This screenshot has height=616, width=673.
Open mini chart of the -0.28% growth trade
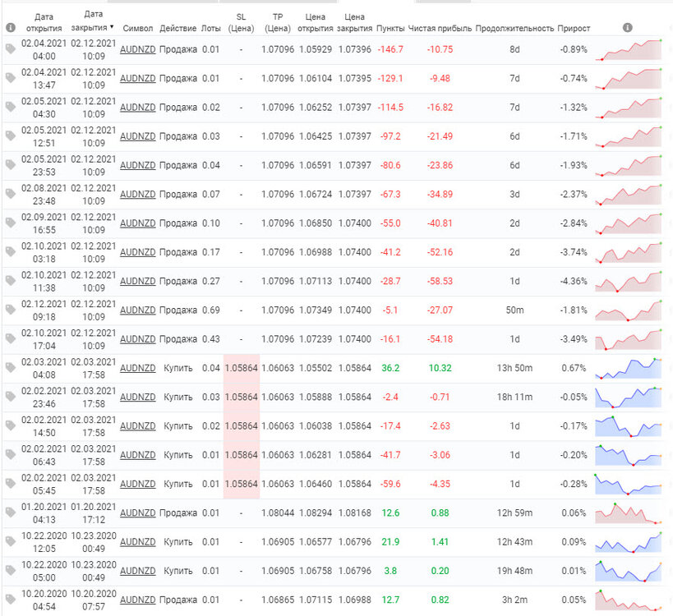[x=629, y=484]
